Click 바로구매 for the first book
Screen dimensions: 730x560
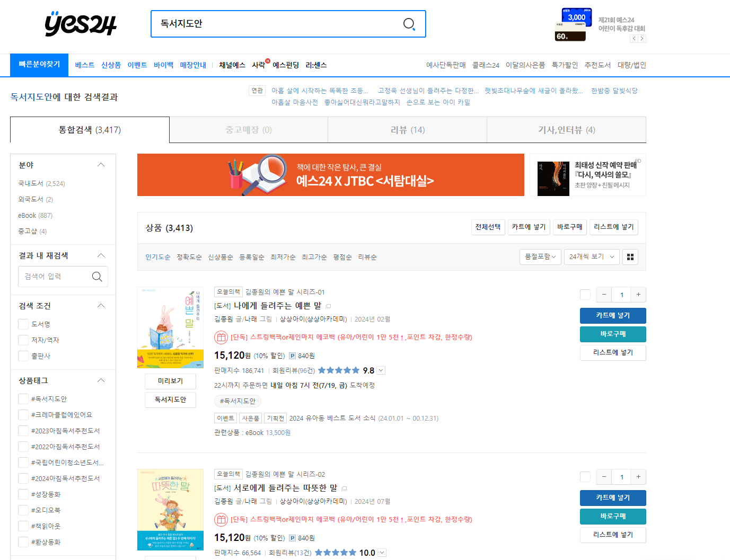[613, 334]
